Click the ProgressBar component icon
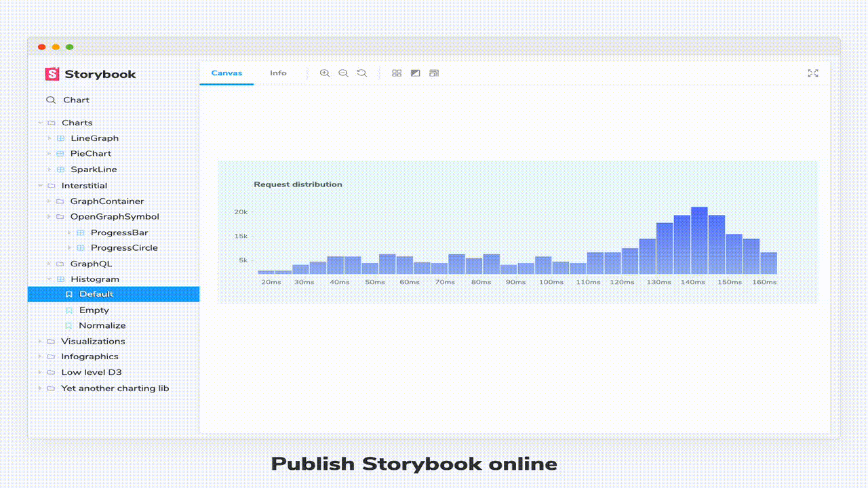This screenshot has width=868, height=488. click(81, 232)
